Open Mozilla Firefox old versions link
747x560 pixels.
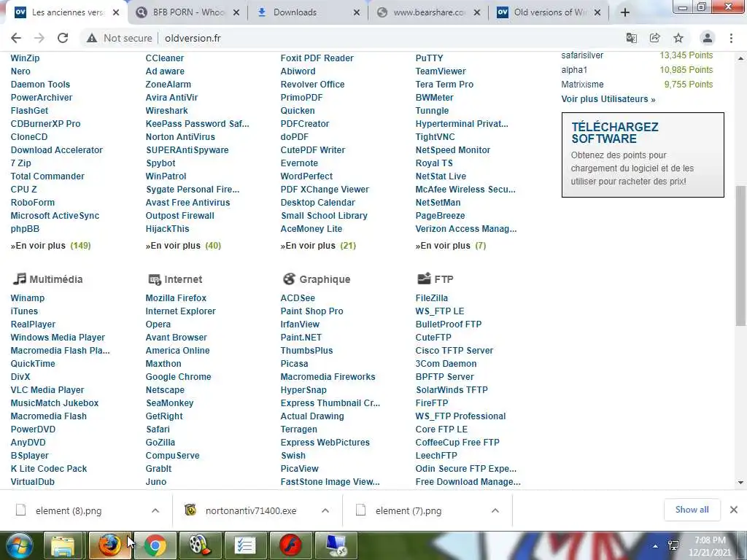click(x=176, y=298)
